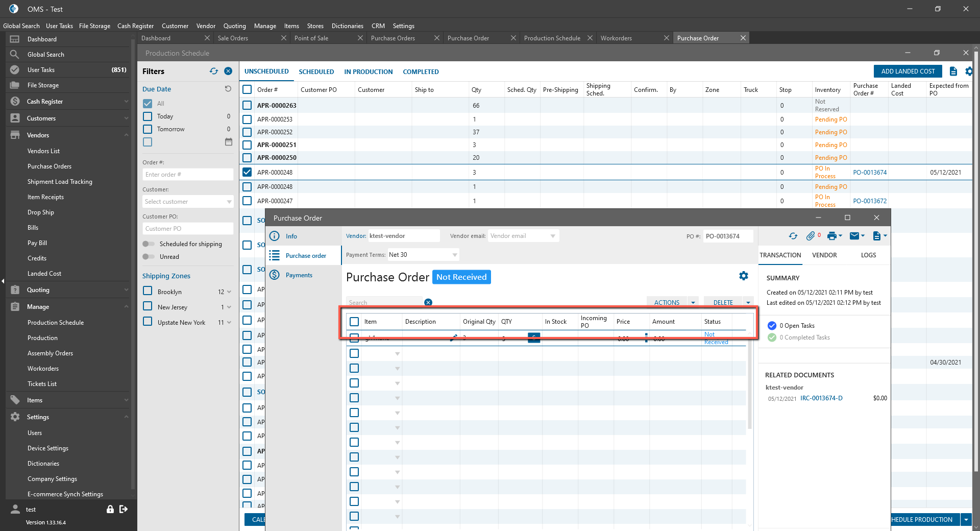The image size is (980, 531).
Task: Click the printer icon in Purchase Order
Action: click(x=832, y=236)
